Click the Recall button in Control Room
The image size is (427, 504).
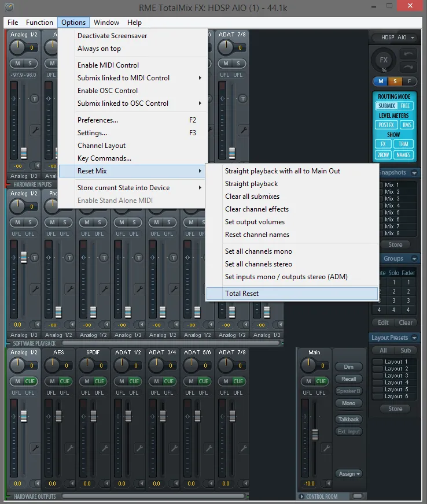tap(348, 379)
